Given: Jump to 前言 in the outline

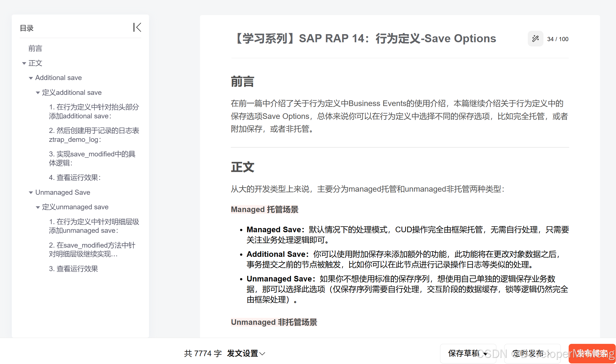Looking at the screenshot, I should click(35, 48).
